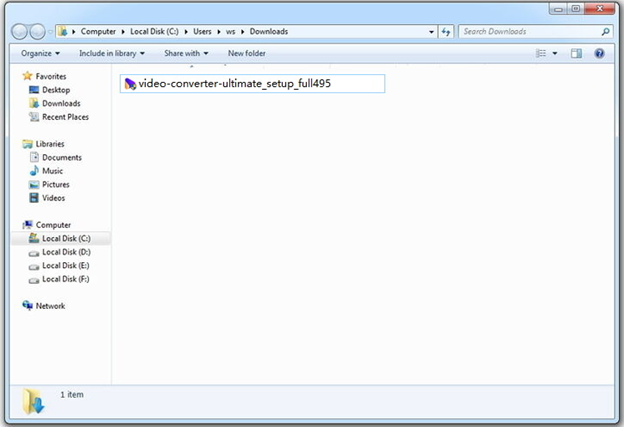Select video-converter-ultimate_setup_full495 file name
This screenshot has height=427, width=624.
click(235, 84)
